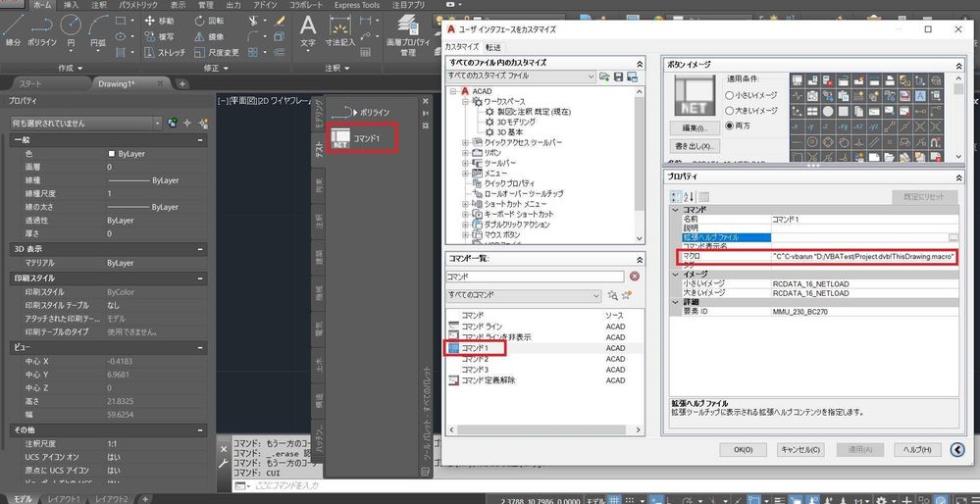Click the new drawing plus tab button
Screen dimensions: 980x504
[181, 83]
